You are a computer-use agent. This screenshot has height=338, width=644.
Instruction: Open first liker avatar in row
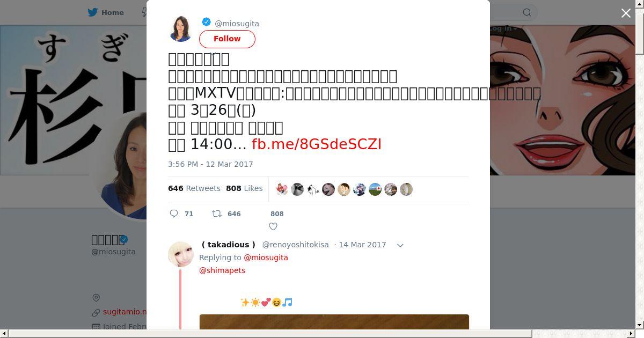point(282,189)
